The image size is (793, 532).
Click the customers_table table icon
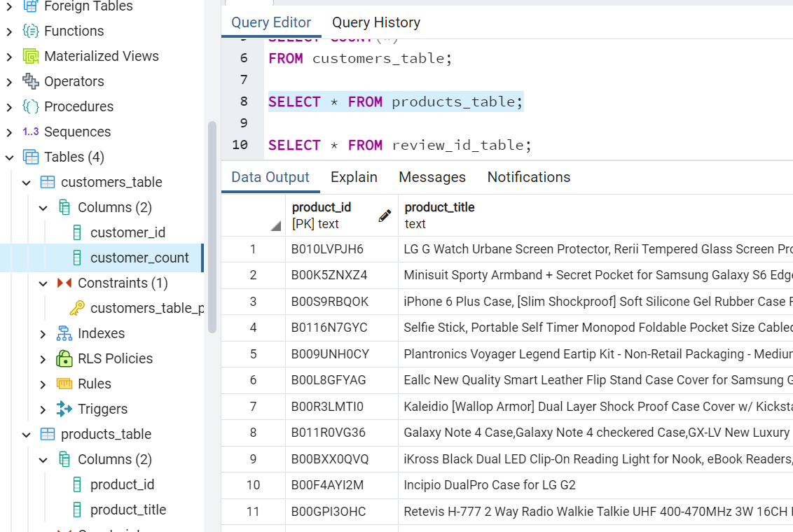click(48, 183)
